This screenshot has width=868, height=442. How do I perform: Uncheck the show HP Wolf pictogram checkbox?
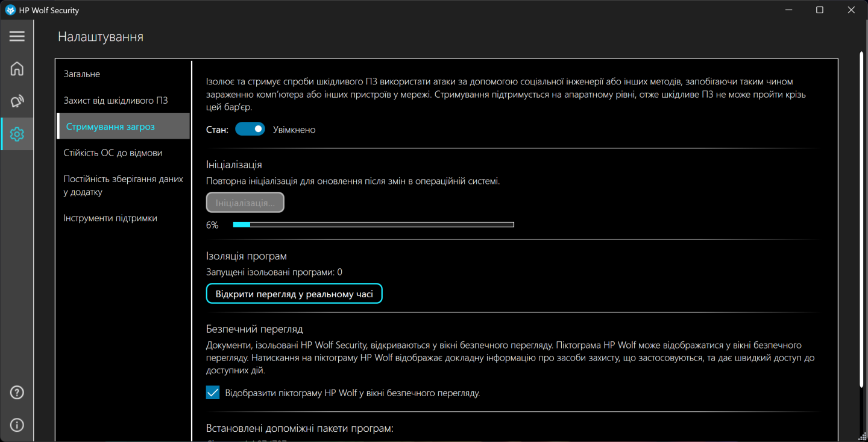point(213,393)
